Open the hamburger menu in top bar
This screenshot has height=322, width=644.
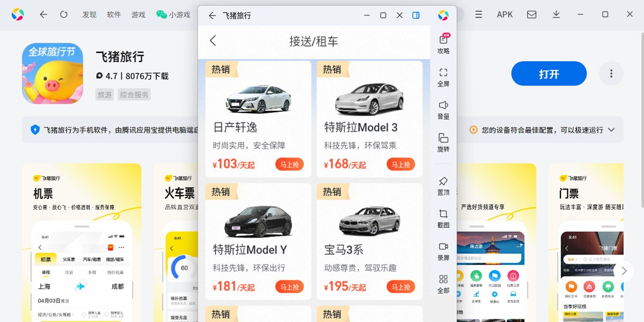pyautogui.click(x=479, y=14)
